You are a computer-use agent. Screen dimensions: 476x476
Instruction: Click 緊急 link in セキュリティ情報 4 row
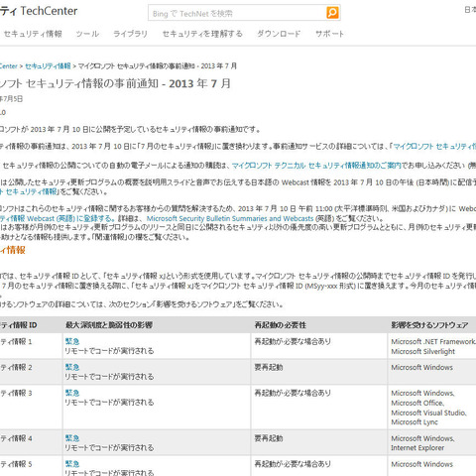[72, 438]
